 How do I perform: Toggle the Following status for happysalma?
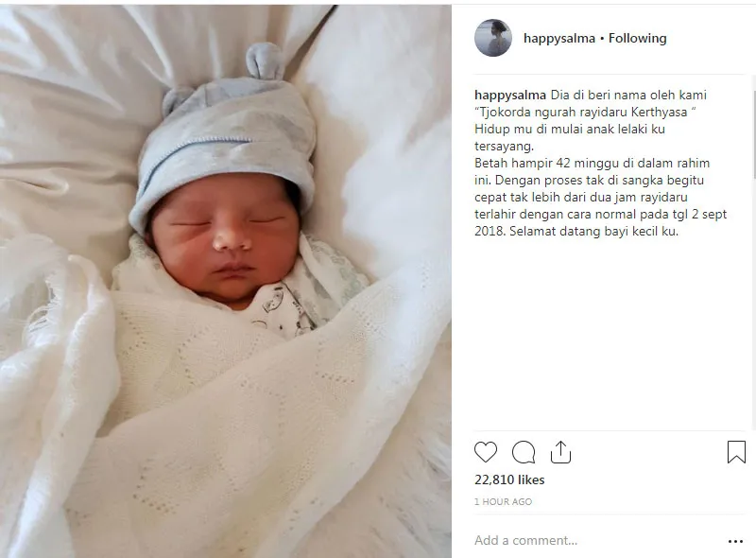[637, 38]
